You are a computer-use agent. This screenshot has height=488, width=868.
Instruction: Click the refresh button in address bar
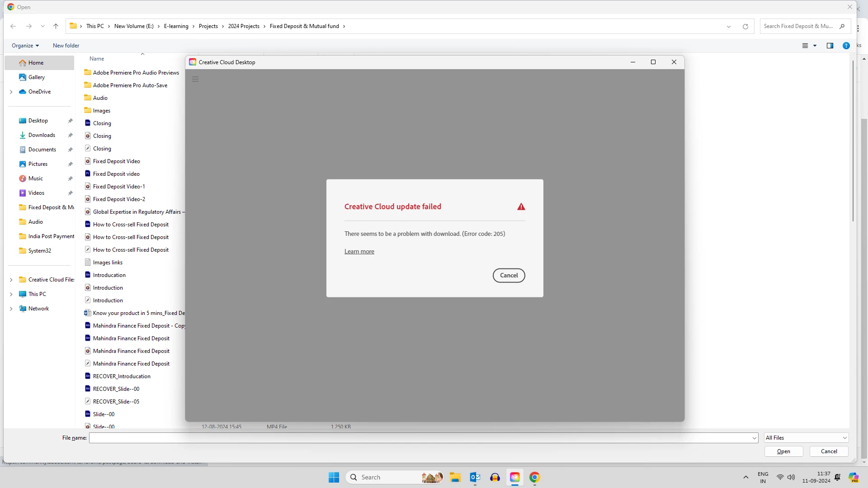(745, 26)
